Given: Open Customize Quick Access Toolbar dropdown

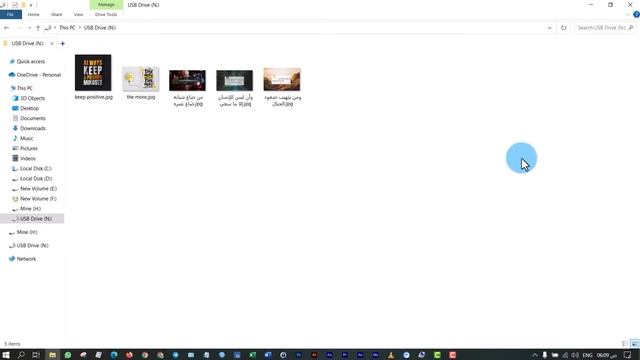Looking at the screenshot, I should click(31, 5).
